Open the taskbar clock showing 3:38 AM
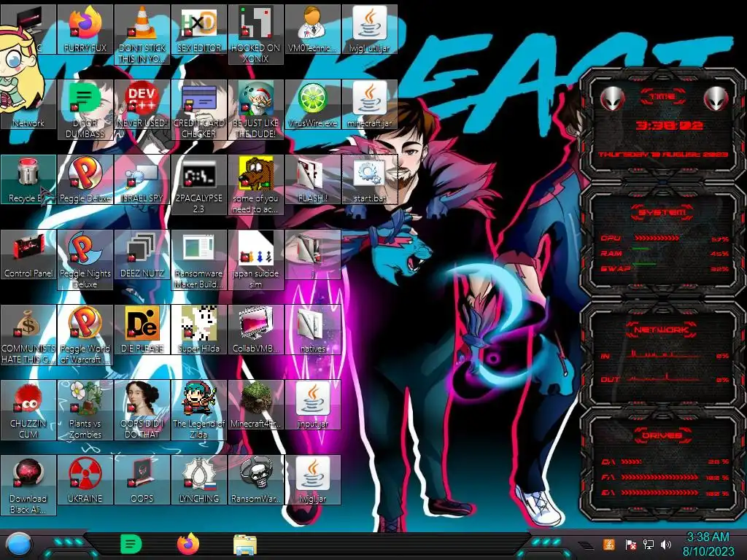This screenshot has width=747, height=560. [x=708, y=544]
